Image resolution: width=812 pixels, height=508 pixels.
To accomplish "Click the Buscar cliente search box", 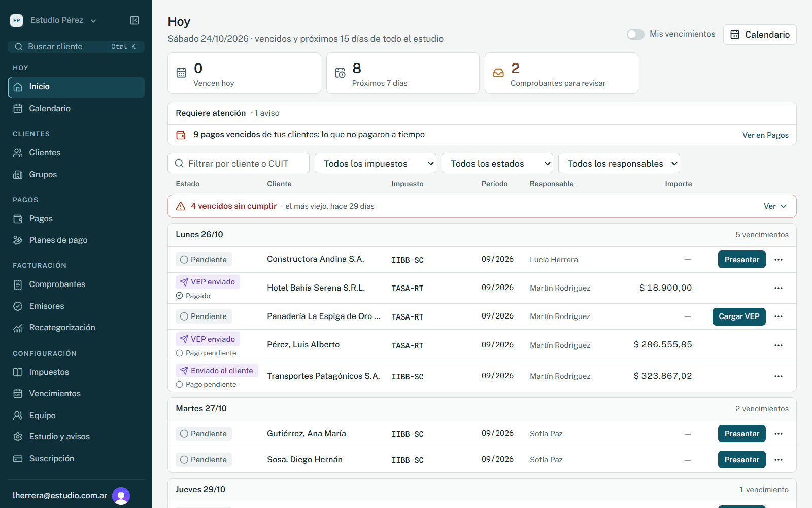I will [x=76, y=47].
